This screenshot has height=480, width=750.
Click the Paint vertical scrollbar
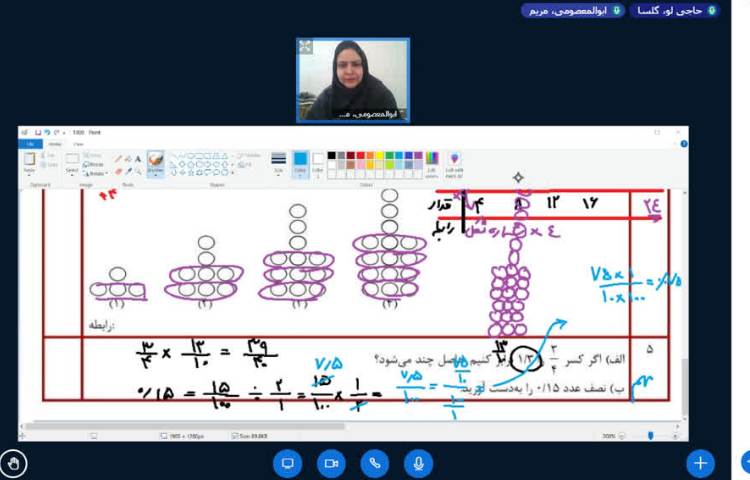coord(684,385)
